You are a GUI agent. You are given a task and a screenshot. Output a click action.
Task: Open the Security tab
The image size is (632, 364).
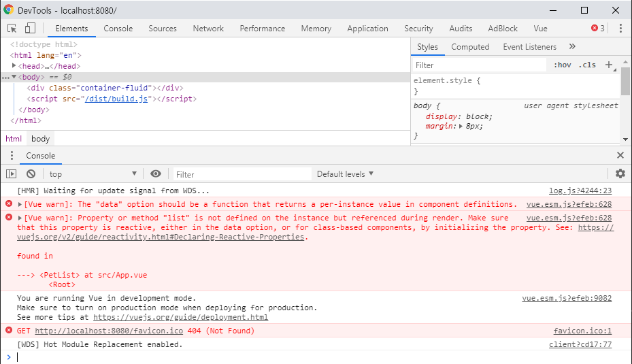click(418, 29)
